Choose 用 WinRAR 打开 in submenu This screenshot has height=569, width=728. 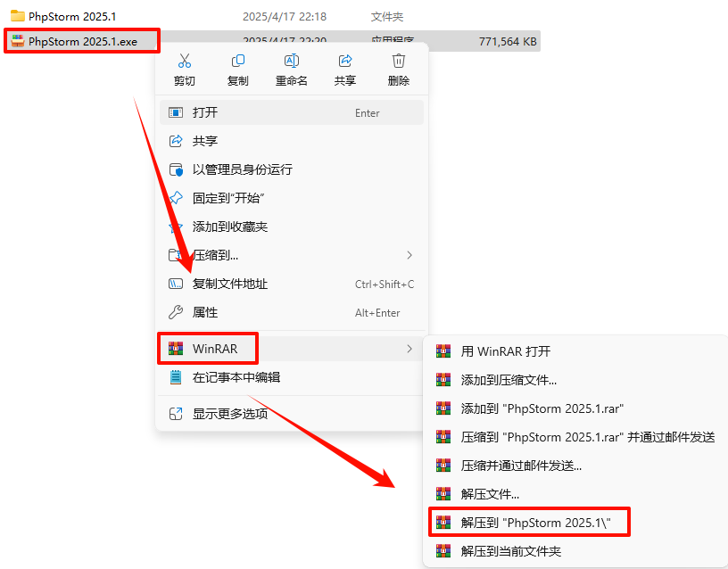pyautogui.click(x=575, y=351)
